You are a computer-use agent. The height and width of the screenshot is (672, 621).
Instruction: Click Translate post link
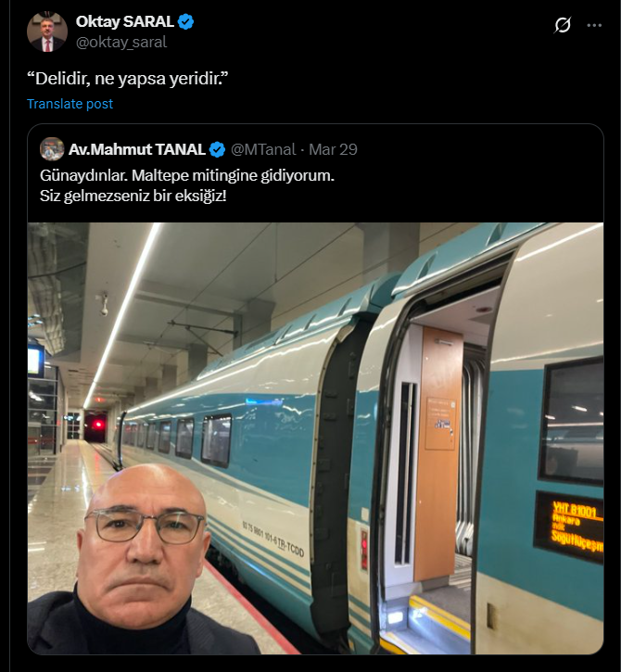tap(70, 104)
